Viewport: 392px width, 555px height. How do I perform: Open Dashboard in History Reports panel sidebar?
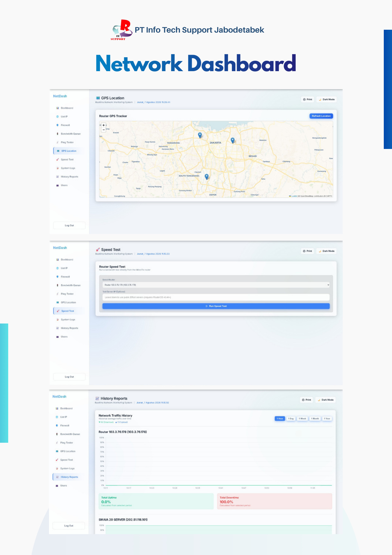coord(66,409)
